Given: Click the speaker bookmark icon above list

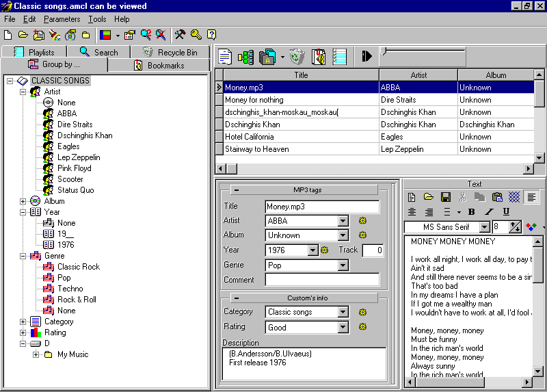Looking at the screenshot, I should coord(319,57).
